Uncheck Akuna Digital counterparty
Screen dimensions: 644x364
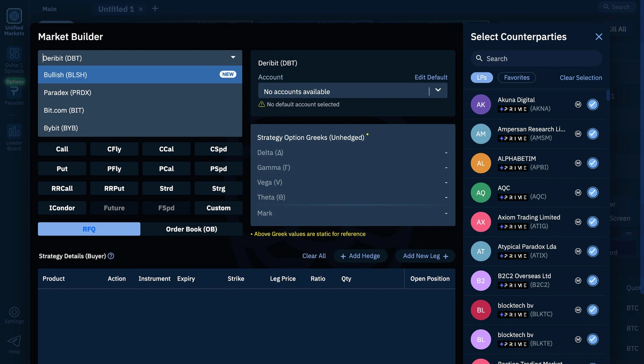pyautogui.click(x=592, y=105)
